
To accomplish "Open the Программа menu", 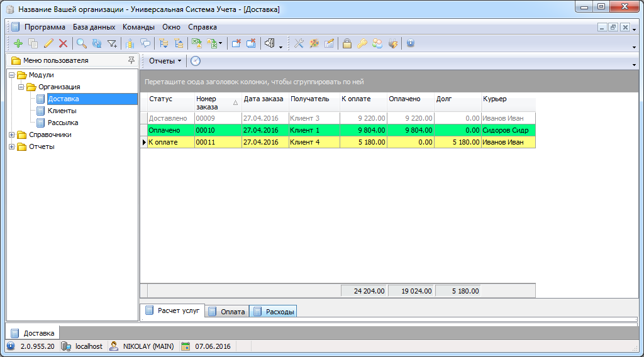I will (45, 27).
